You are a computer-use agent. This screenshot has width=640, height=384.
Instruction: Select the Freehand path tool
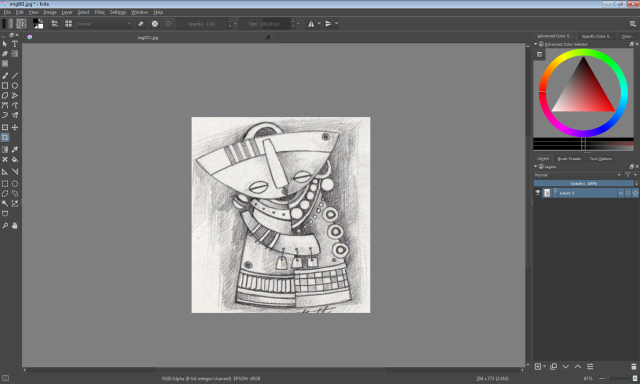tap(15, 105)
